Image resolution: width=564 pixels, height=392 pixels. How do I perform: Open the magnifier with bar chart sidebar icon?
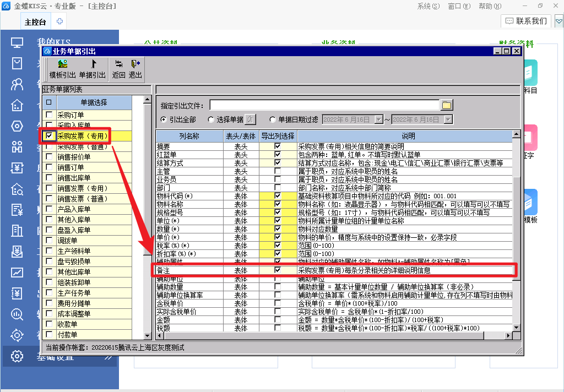point(17,314)
